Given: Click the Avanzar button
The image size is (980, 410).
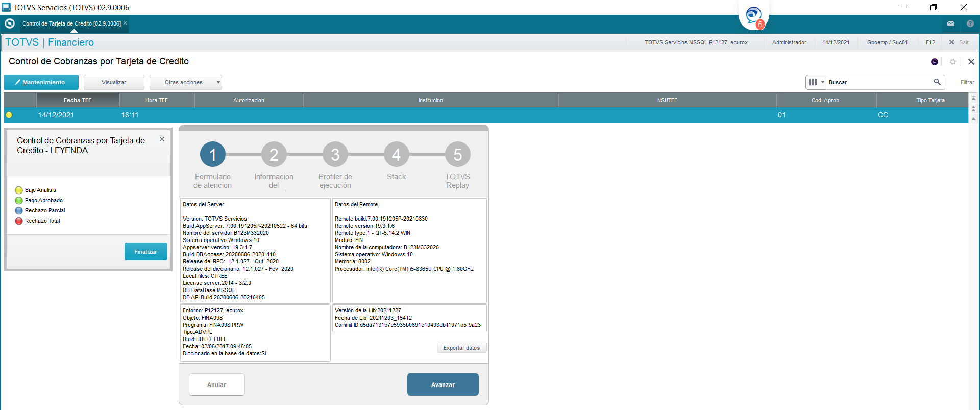Looking at the screenshot, I should click(443, 384).
